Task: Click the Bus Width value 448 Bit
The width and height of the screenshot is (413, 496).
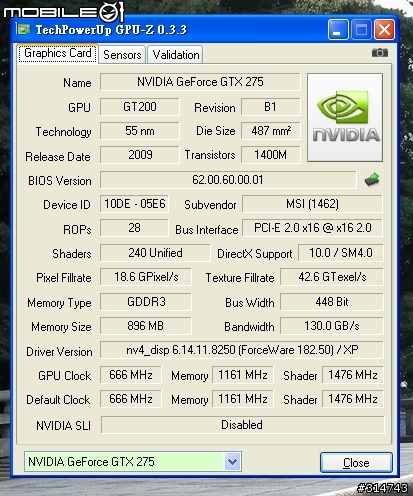Action: pos(332,302)
